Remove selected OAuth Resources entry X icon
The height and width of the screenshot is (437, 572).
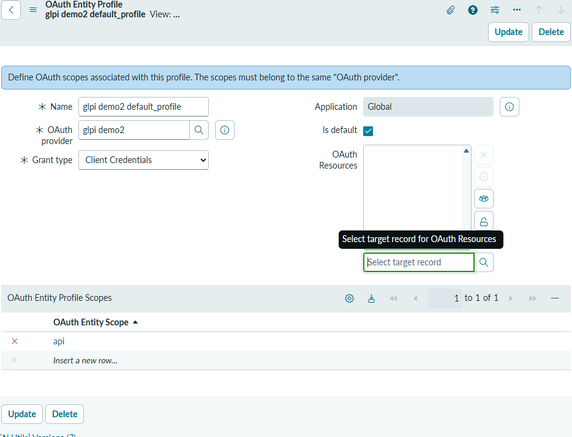coord(484,155)
